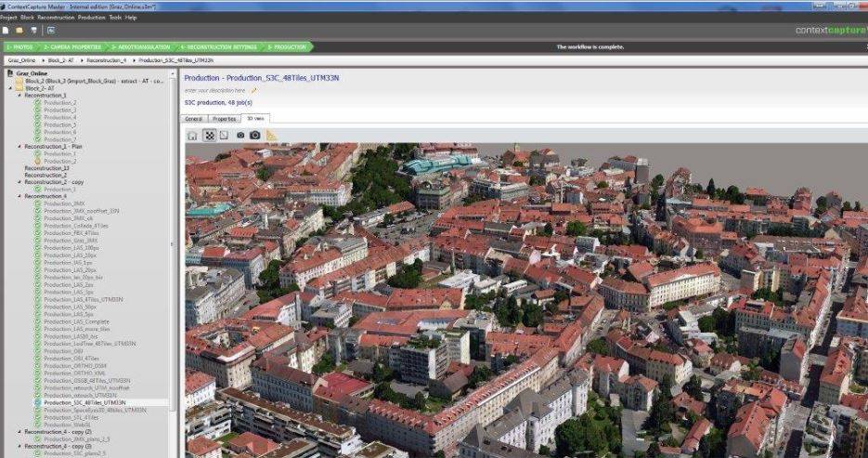Select Production_Collada_4Tiles in the tree
Image resolution: width=868 pixels, height=458 pixels.
(x=76, y=226)
